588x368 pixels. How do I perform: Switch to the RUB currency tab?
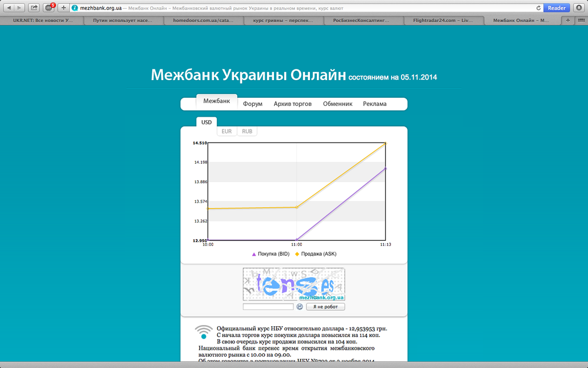pyautogui.click(x=246, y=131)
